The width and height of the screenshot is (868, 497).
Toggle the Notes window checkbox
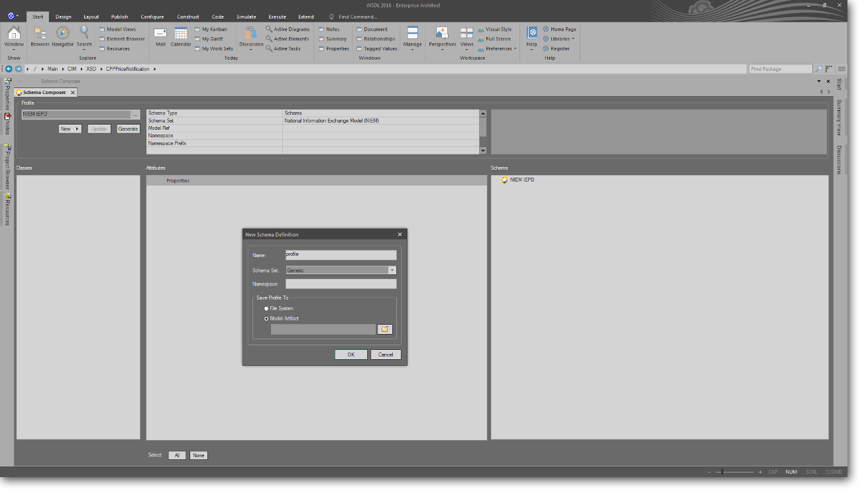pyautogui.click(x=321, y=29)
